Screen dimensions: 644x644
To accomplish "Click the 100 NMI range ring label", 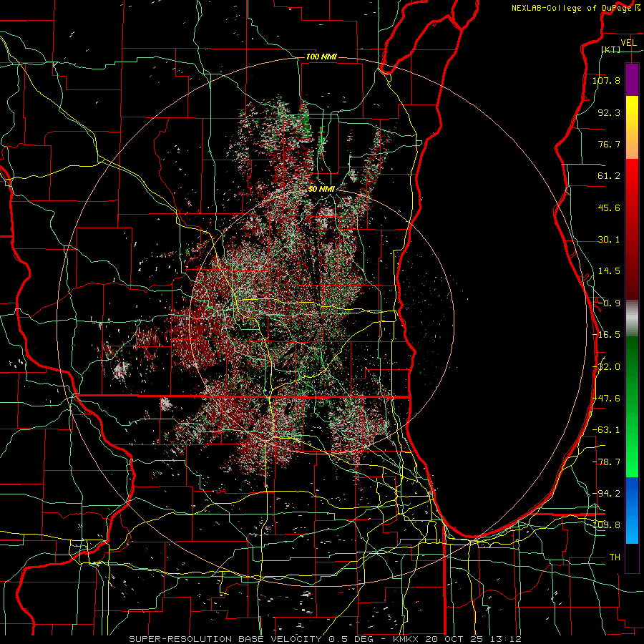I will pyautogui.click(x=321, y=57).
